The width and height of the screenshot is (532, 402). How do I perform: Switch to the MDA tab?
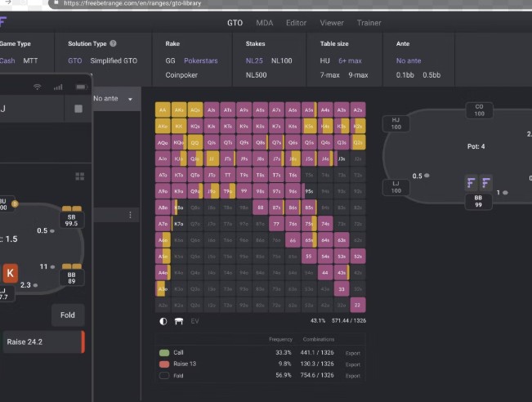(265, 23)
